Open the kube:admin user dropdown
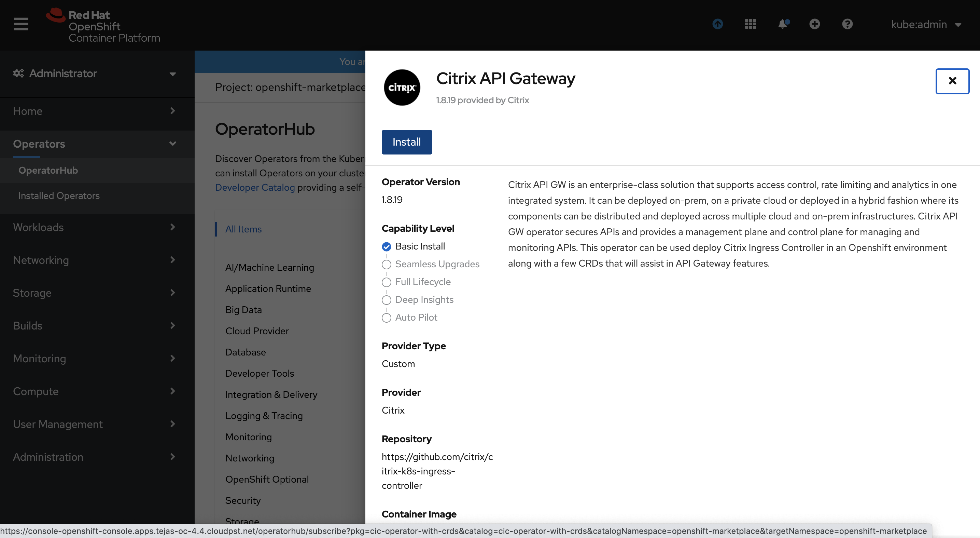This screenshot has width=980, height=538. [x=925, y=24]
